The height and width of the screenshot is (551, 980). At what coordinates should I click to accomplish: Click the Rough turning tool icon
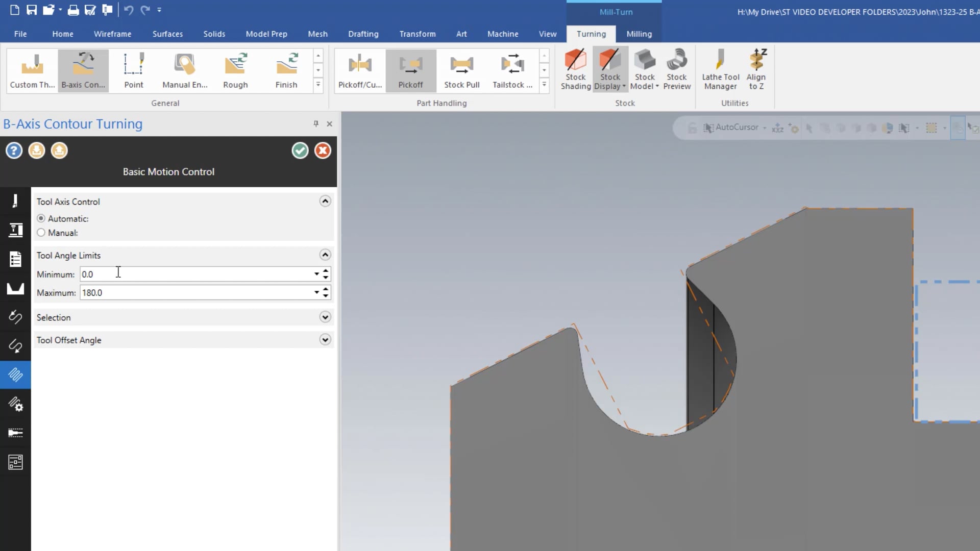[x=235, y=67]
